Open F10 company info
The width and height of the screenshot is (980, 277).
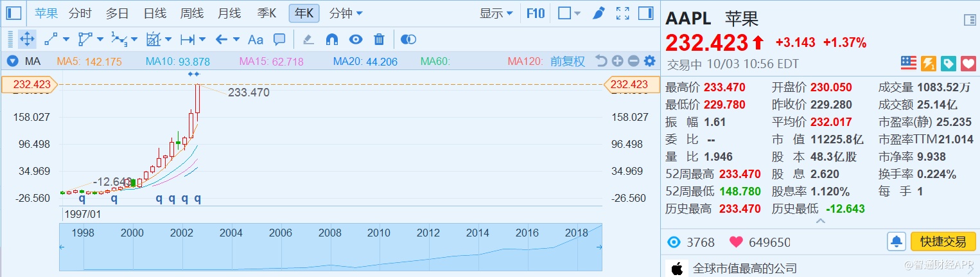pos(536,13)
